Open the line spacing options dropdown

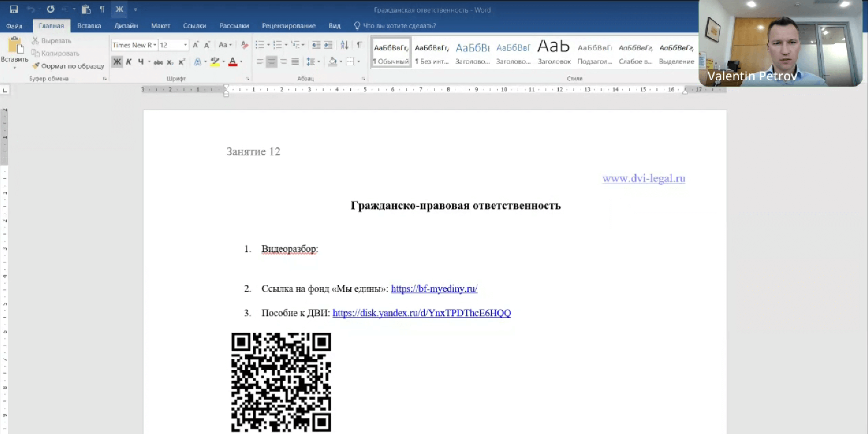click(317, 61)
